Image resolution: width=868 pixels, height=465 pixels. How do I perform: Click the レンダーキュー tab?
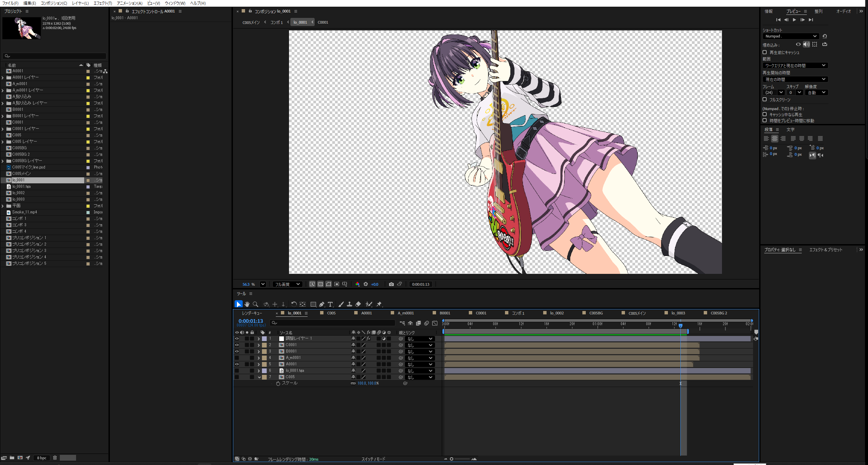point(252,313)
